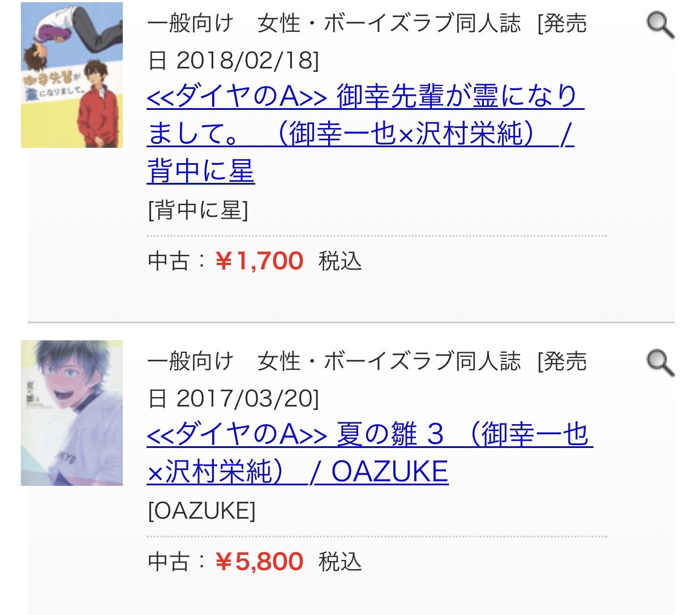The width and height of the screenshot is (700, 615).
Task: Click 中古 label before ¥5,800
Action: (168, 562)
